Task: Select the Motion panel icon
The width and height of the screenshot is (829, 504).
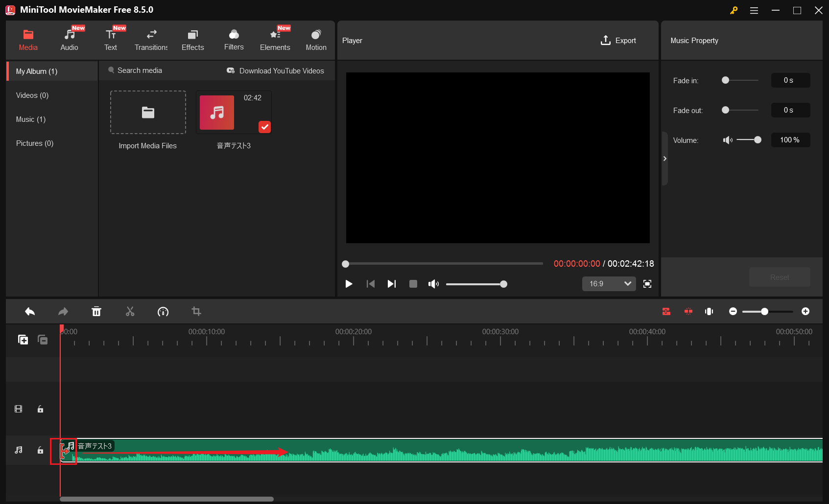Action: [316, 39]
